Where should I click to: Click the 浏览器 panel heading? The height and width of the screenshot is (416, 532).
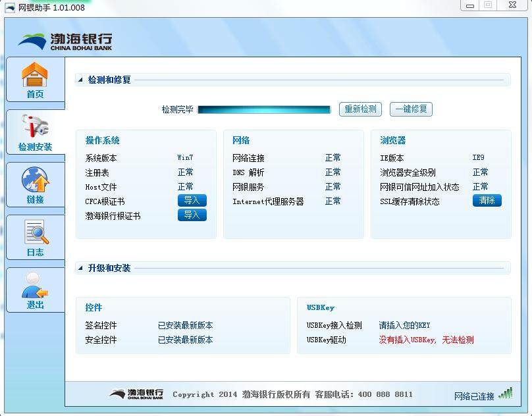393,140
